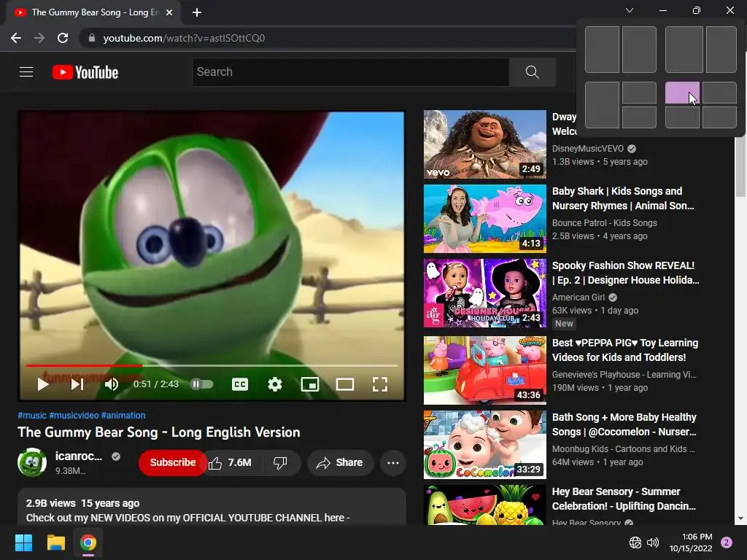Enable miniplayer mode
The image size is (747, 560).
tap(310, 384)
